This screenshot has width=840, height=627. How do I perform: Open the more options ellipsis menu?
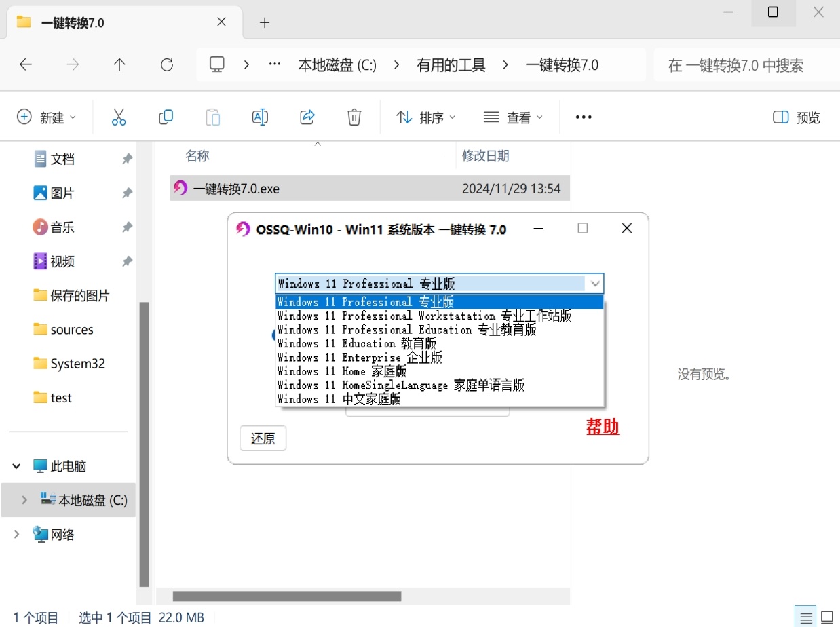584,117
